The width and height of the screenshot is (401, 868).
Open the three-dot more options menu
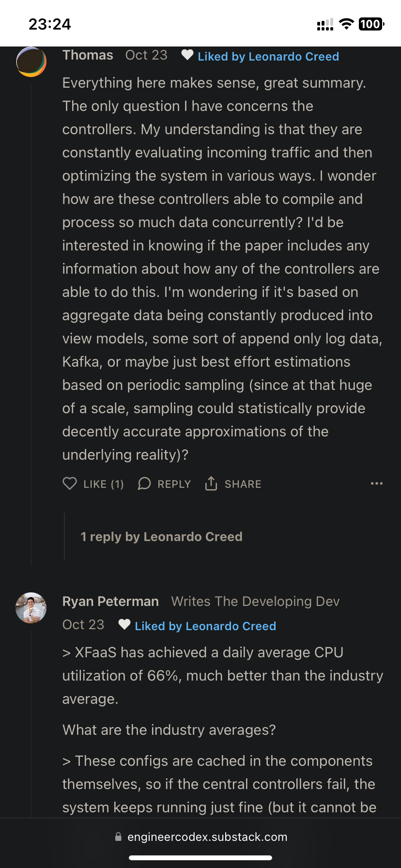[x=376, y=483]
